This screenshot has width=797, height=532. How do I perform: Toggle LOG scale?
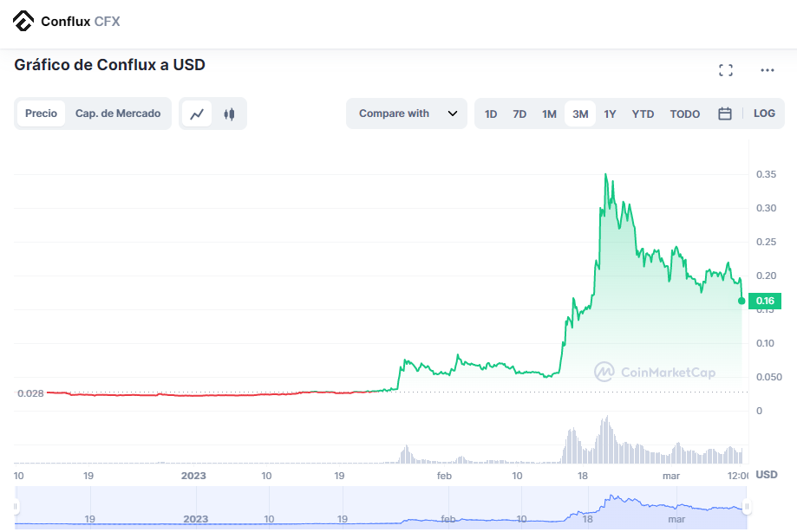click(x=764, y=114)
